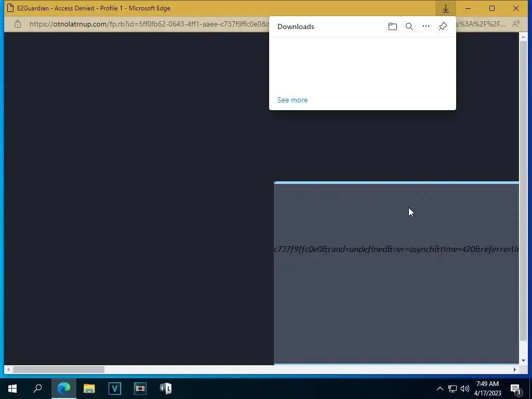Open the volume control tray icon

[x=465, y=389]
